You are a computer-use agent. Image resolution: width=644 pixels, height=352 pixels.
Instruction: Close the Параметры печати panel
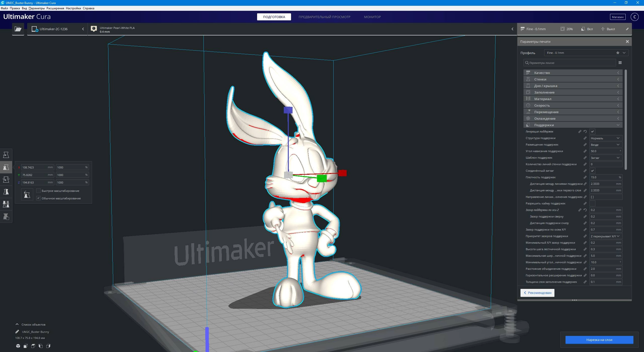tap(627, 41)
